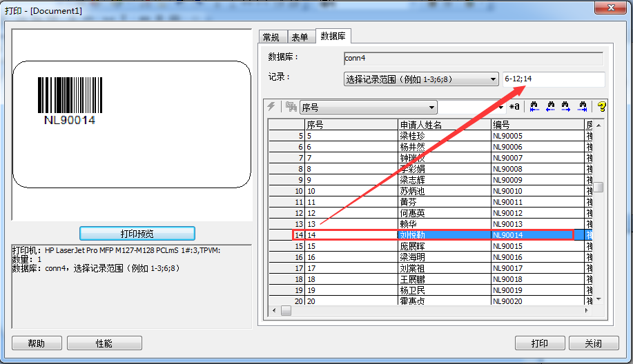The image size is (633, 364).
Task: Click the barcode preview NL90014
Action: [70, 101]
